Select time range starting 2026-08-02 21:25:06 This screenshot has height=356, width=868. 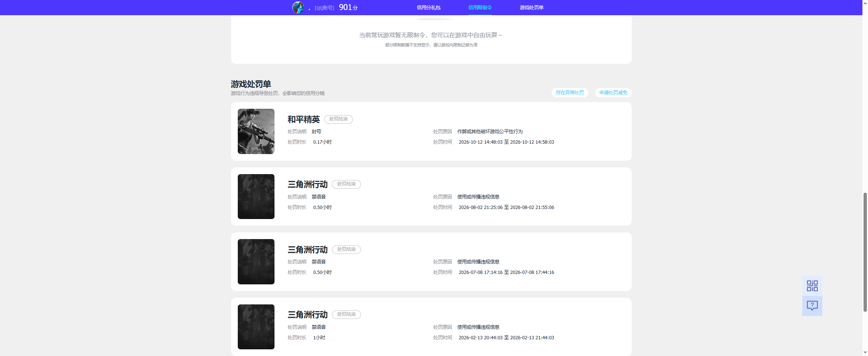pyautogui.click(x=506, y=208)
